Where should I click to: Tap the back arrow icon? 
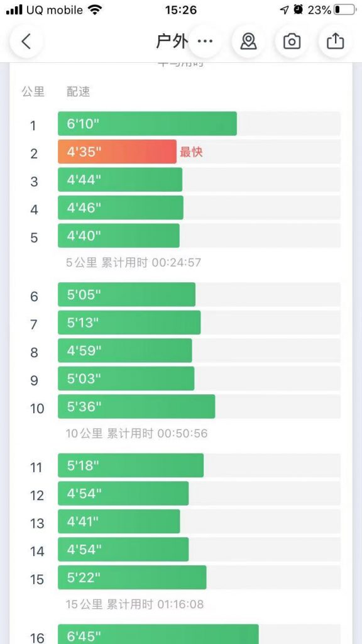click(x=26, y=42)
